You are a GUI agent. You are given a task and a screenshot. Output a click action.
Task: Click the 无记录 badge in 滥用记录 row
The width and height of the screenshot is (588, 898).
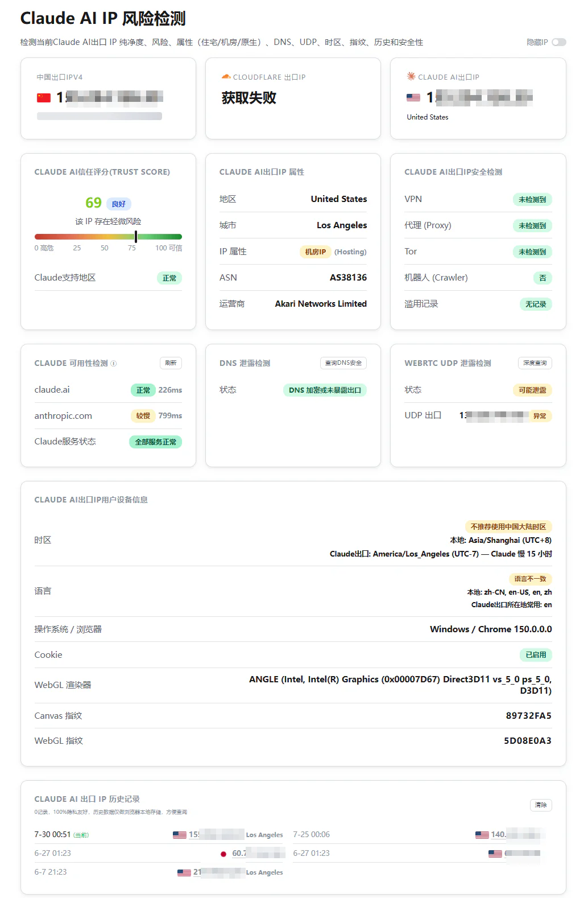(x=536, y=304)
